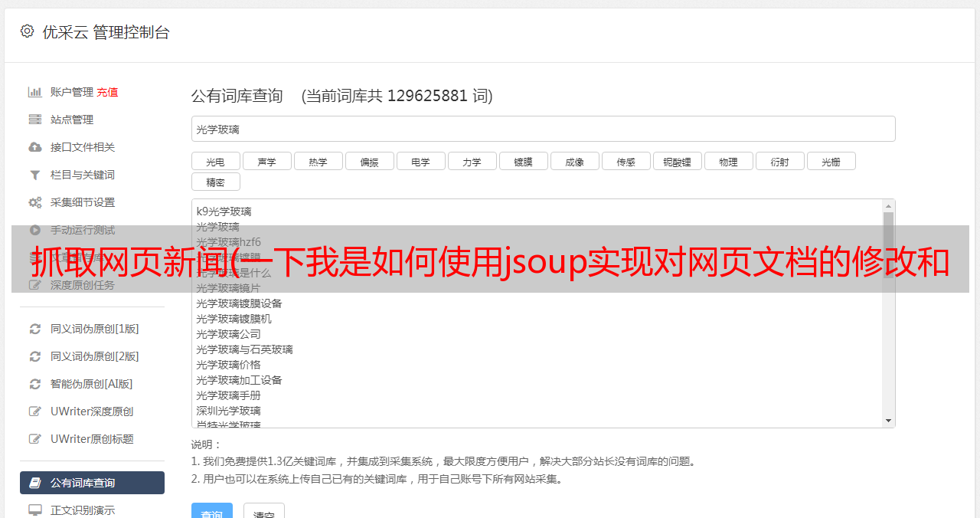This screenshot has height=518, width=980.
Task: Click the keyword search field containing 光学玻璃
Action: (543, 129)
